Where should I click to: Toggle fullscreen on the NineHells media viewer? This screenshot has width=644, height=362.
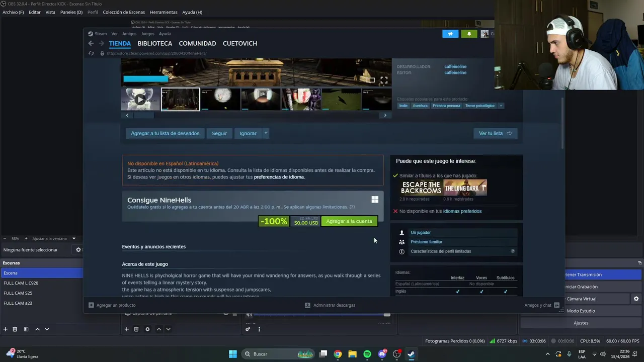(x=384, y=80)
